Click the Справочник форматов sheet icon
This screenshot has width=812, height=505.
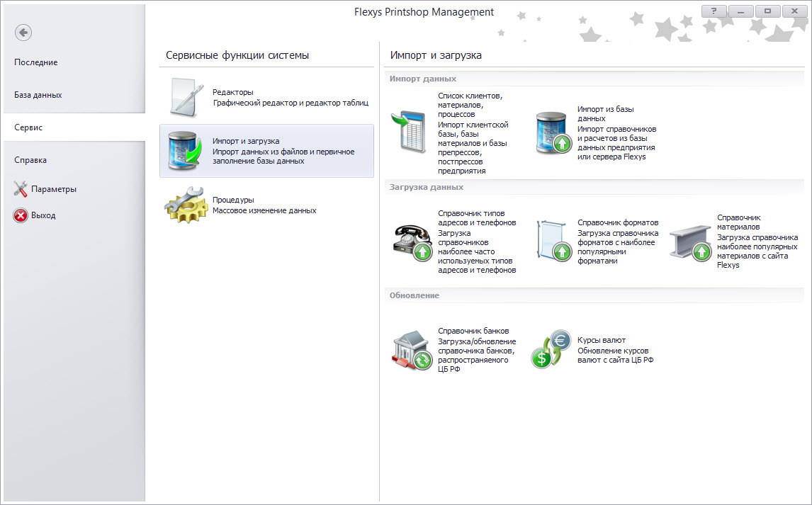coord(553,241)
